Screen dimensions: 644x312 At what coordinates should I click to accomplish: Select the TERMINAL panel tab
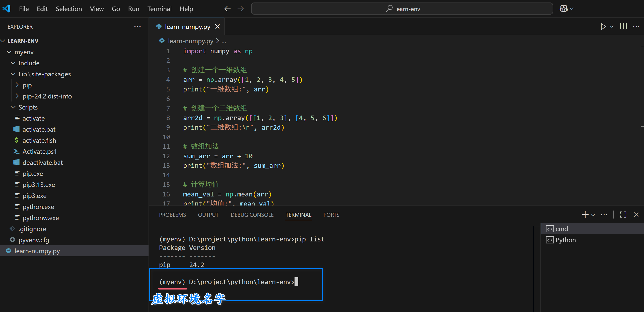coord(298,215)
